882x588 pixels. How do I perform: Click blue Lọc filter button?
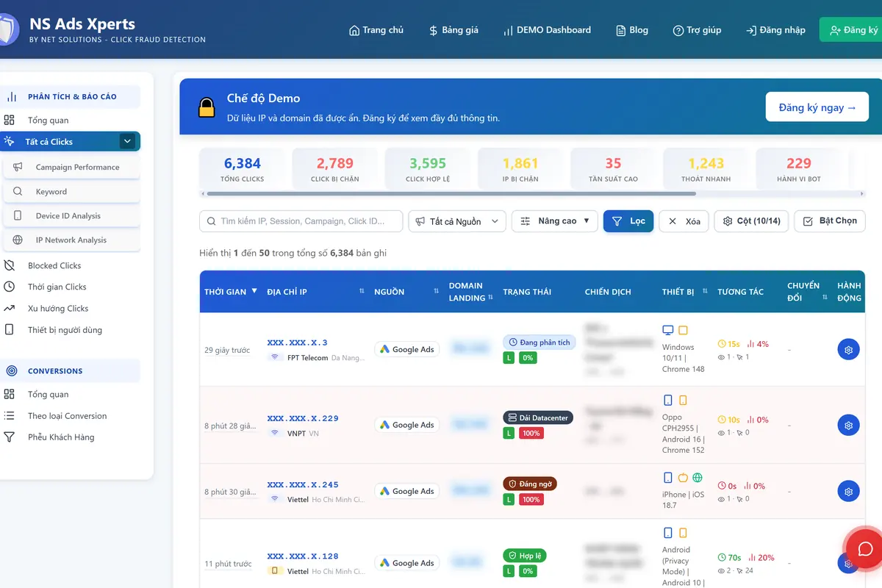click(x=628, y=221)
